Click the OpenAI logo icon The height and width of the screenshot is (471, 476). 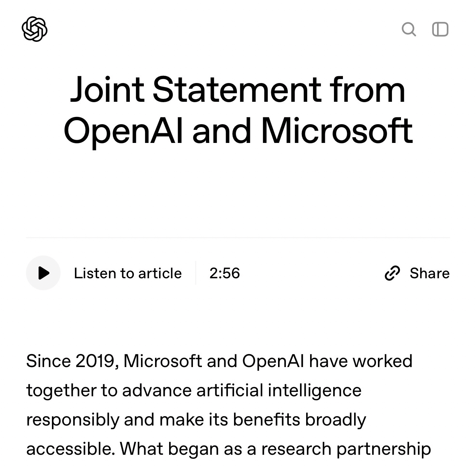(35, 29)
